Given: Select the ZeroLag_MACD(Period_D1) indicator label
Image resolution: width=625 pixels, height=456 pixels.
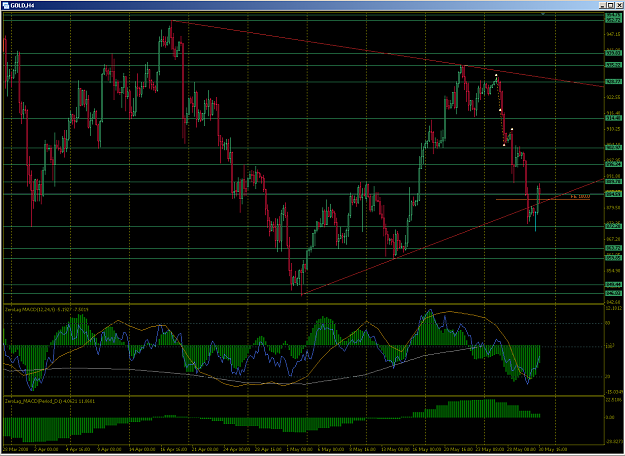Looking at the screenshot, I should pyautogui.click(x=49, y=401).
